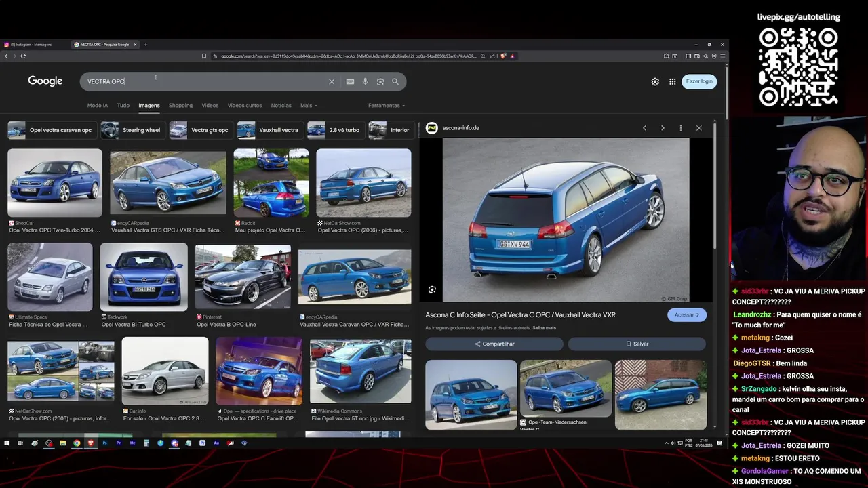Open ShopCar Opel Vectra OPC Twin-Turbo thumbnail

[55, 183]
